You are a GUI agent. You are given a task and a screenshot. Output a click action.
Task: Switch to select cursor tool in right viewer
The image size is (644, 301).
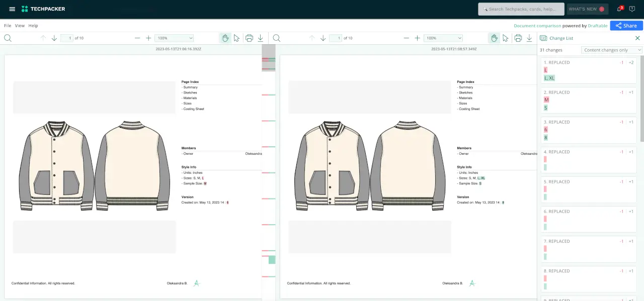pos(505,38)
